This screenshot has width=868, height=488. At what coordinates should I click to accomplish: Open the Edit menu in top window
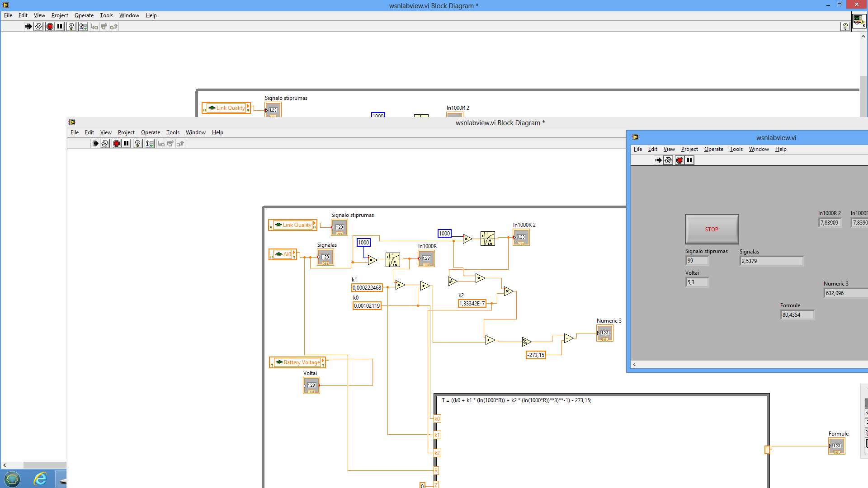click(23, 15)
